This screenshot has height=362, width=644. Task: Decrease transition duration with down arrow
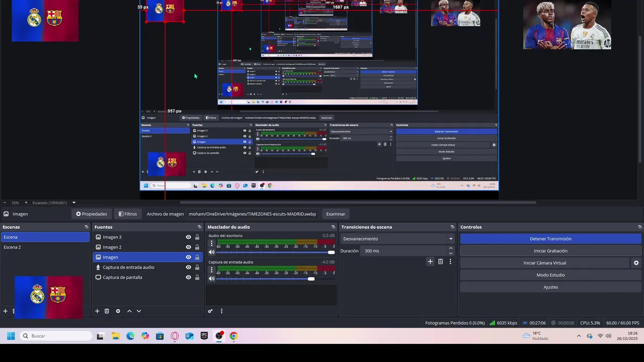click(x=451, y=253)
